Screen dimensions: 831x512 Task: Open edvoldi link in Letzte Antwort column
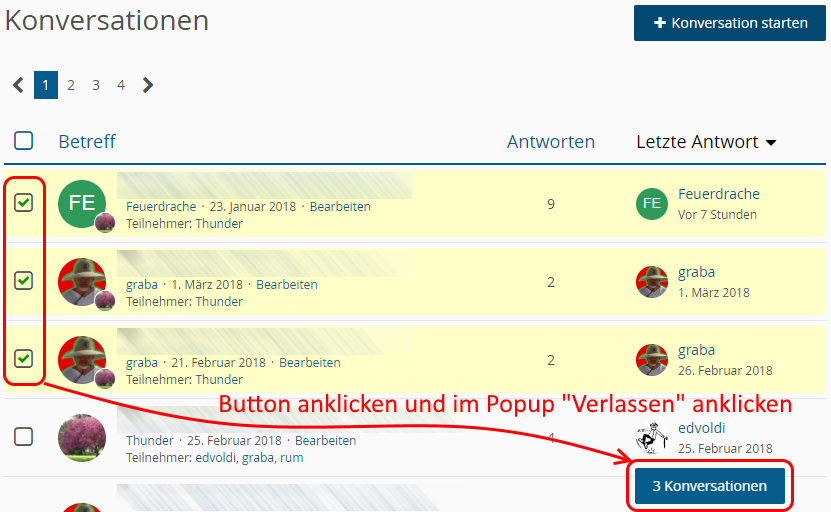[x=701, y=428]
